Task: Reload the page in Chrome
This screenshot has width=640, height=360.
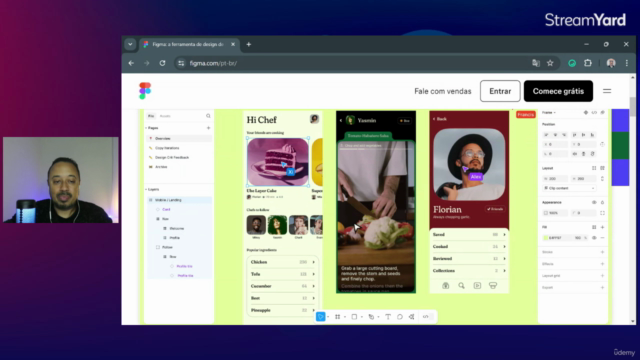Action: pyautogui.click(x=162, y=63)
